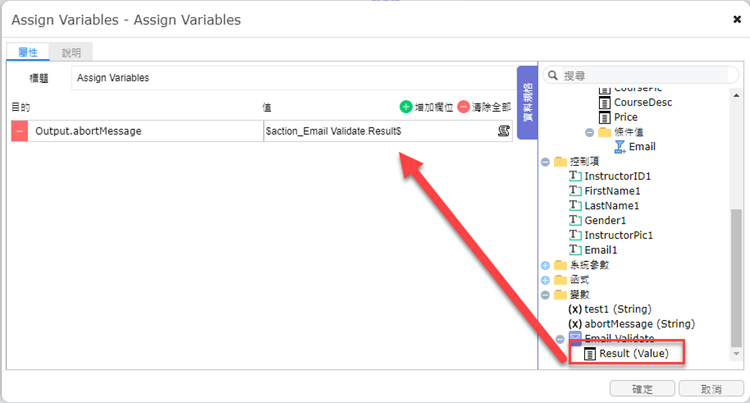Expand the 系統參數 folder
This screenshot has width=750, height=403.
[545, 265]
